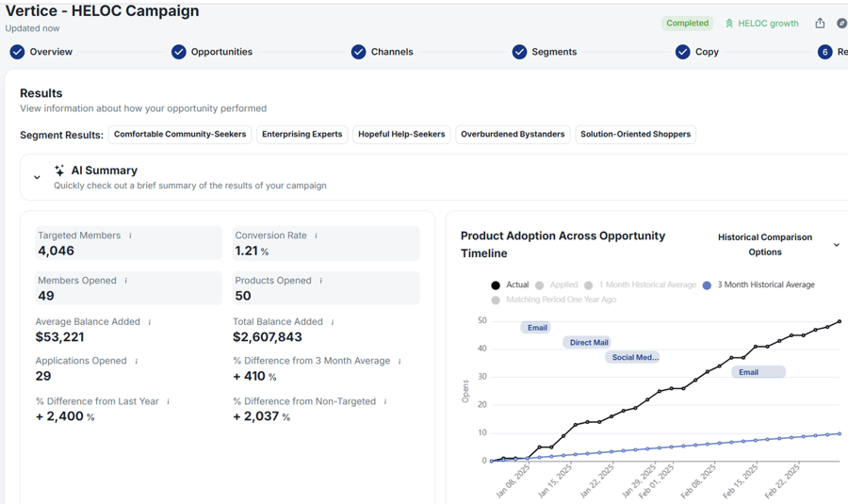848x504 pixels.
Task: Click the AI Summary sparkle icon
Action: [x=59, y=171]
